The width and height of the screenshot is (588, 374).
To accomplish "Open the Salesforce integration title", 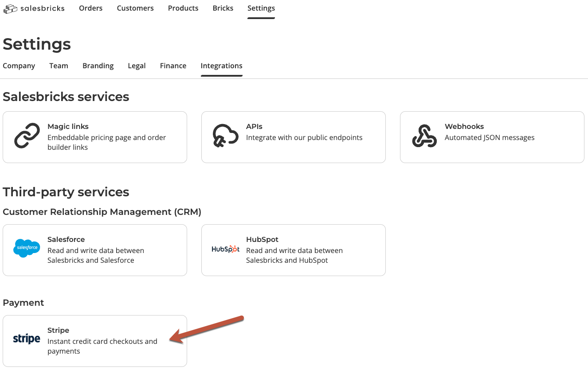I will tap(66, 239).
